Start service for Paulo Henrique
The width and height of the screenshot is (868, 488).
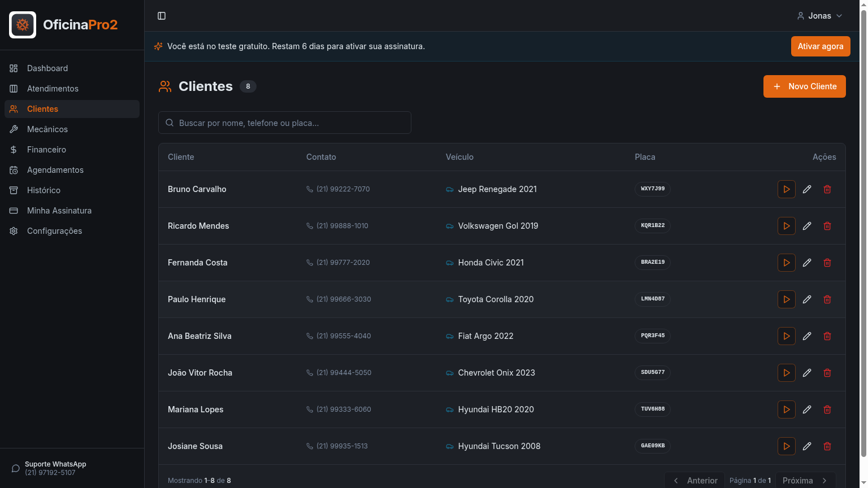787,299
